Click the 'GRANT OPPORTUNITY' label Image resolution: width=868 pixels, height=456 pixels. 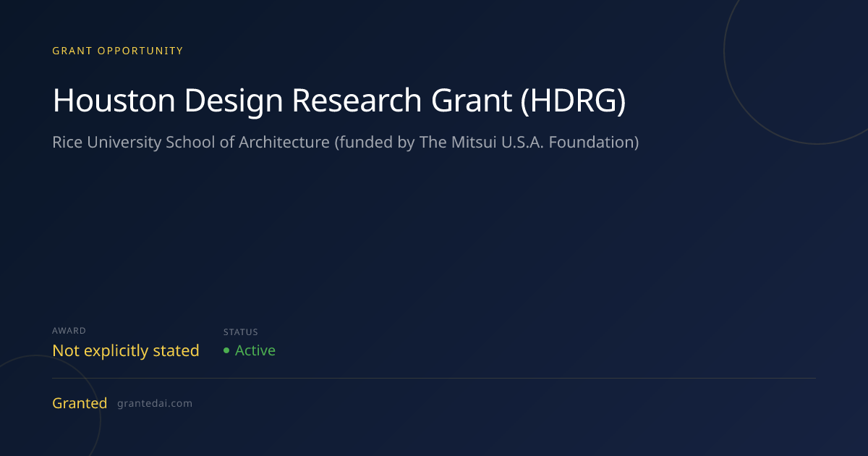pos(118,51)
